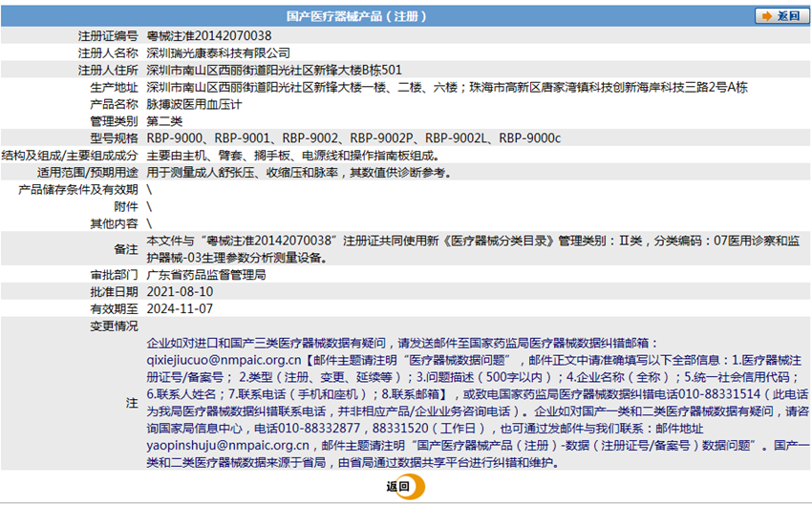
Task: Click the orange 返回 button at the bottom
Action: click(x=405, y=486)
